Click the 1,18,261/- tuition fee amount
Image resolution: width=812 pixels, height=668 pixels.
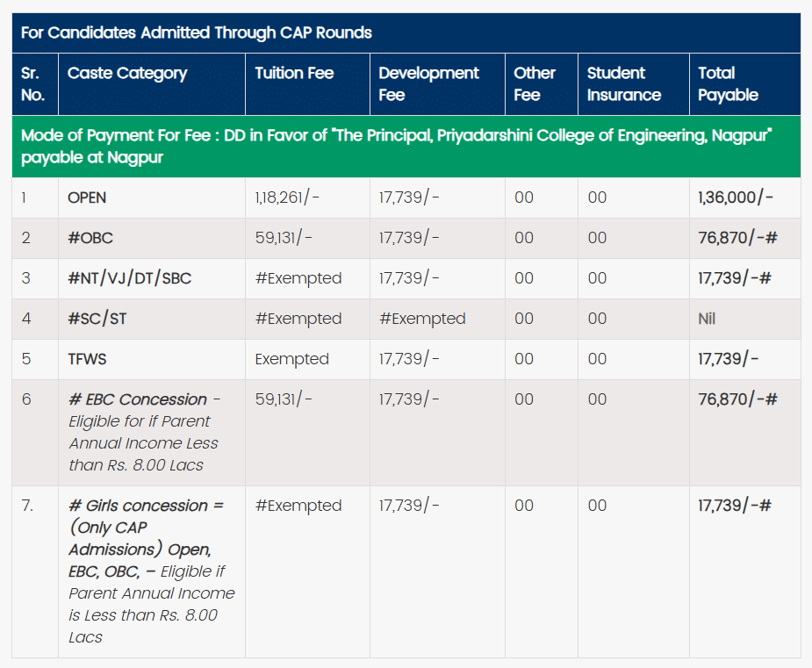287,198
